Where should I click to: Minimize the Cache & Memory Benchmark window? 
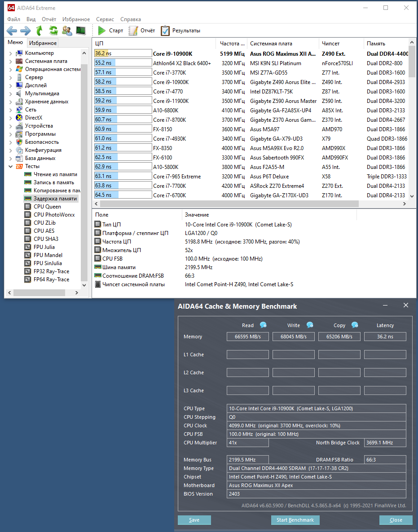pyautogui.click(x=385, y=306)
